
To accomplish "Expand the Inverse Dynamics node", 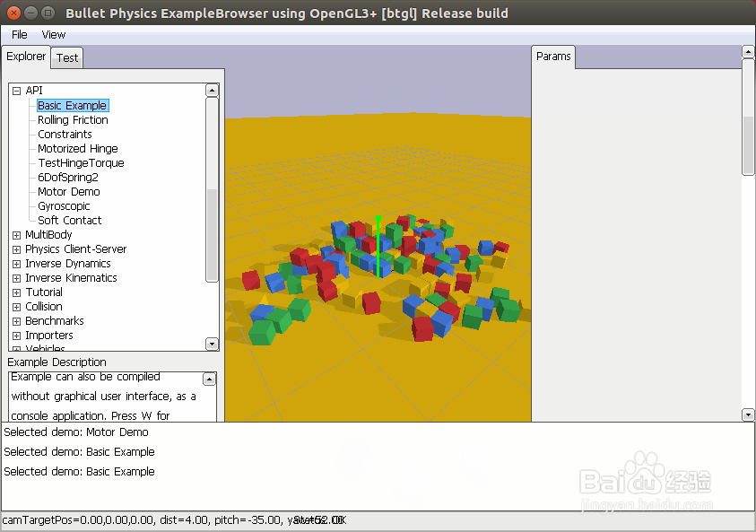I will tap(16, 265).
